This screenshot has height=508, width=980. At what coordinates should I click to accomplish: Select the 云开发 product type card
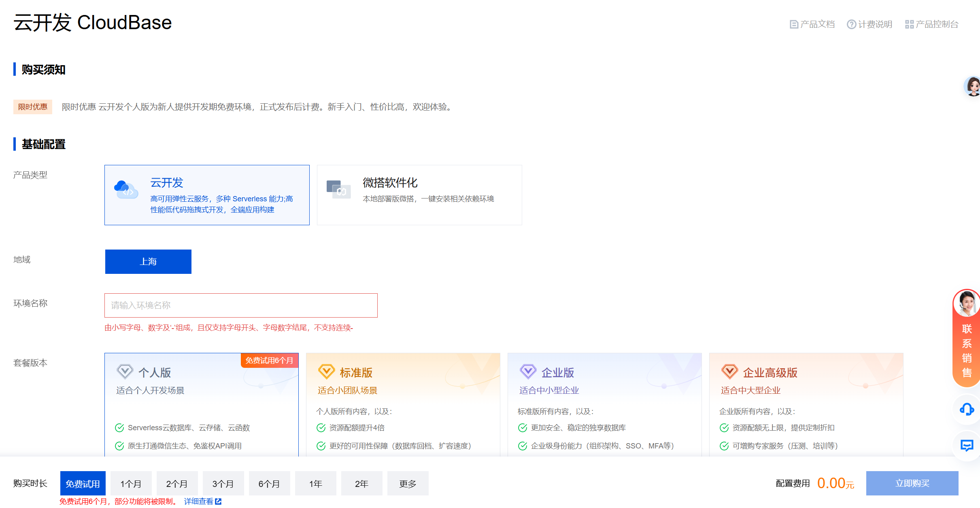(207, 195)
